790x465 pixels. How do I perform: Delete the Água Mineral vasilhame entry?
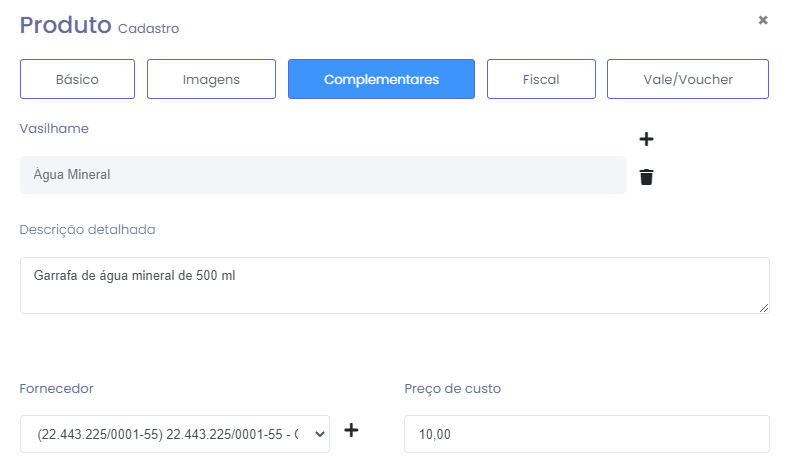[646, 177]
